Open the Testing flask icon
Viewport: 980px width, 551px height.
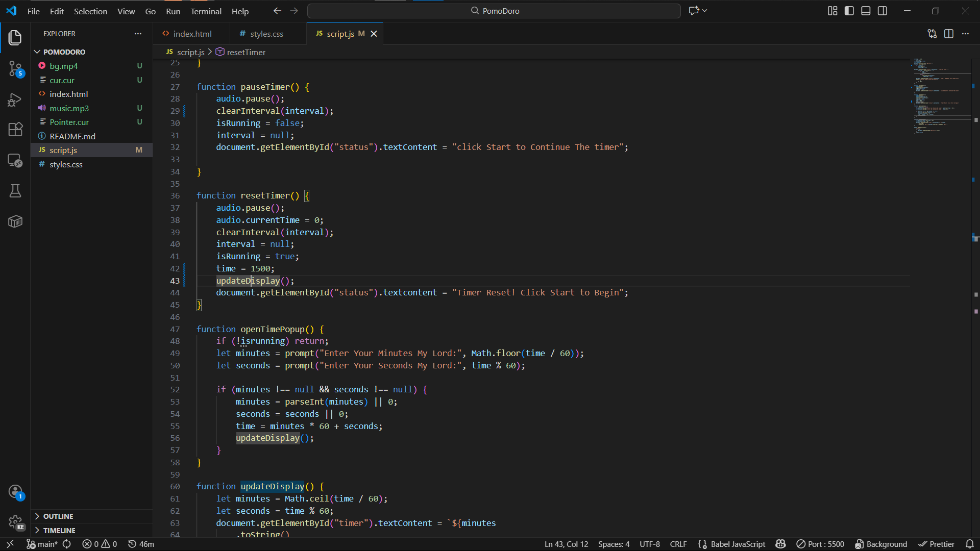tap(15, 191)
